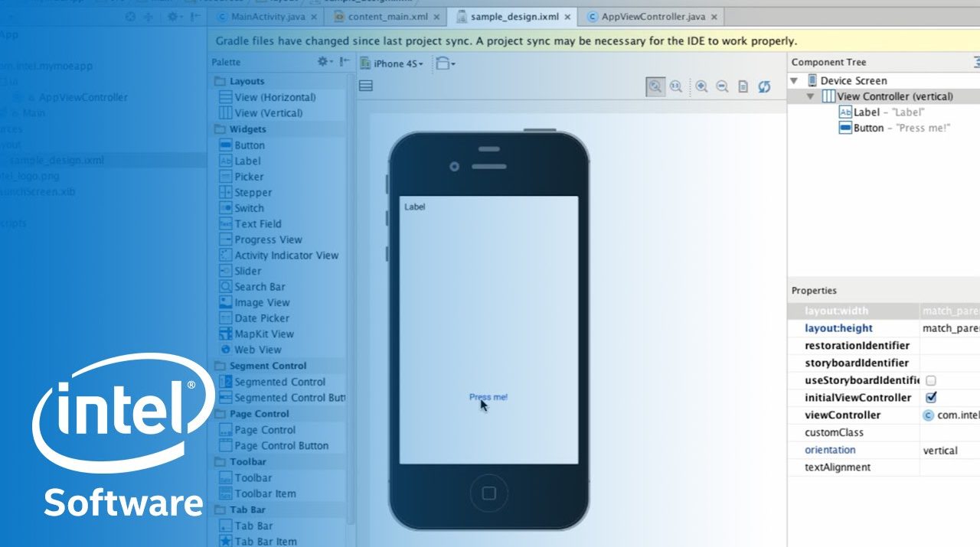
Task: Open the iPhone 4S device dropdown
Action: pos(393,63)
